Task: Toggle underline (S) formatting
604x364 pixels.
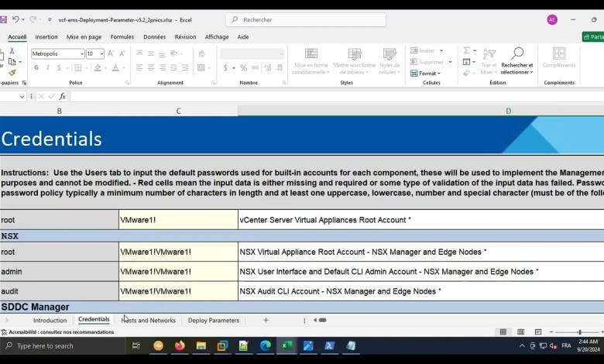Action: pos(59,68)
